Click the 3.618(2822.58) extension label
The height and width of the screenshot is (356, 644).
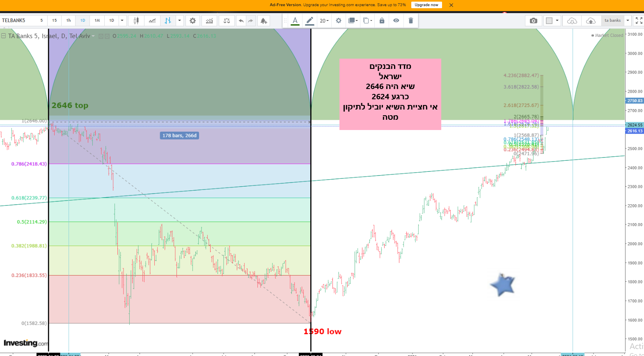521,87
